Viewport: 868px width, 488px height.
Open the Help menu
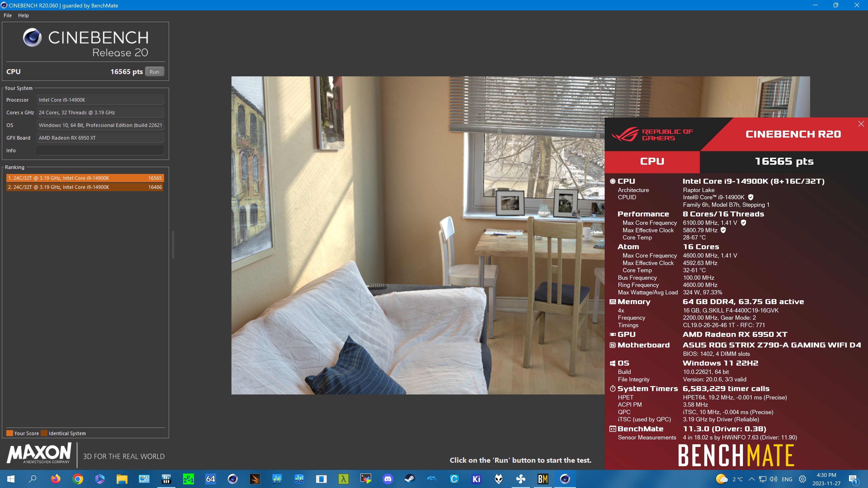(23, 15)
